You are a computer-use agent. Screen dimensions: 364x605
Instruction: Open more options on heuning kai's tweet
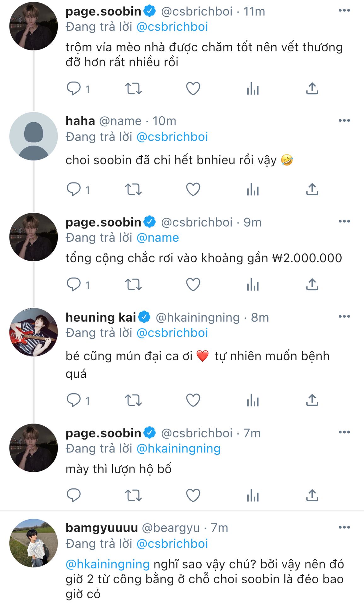pos(344,317)
